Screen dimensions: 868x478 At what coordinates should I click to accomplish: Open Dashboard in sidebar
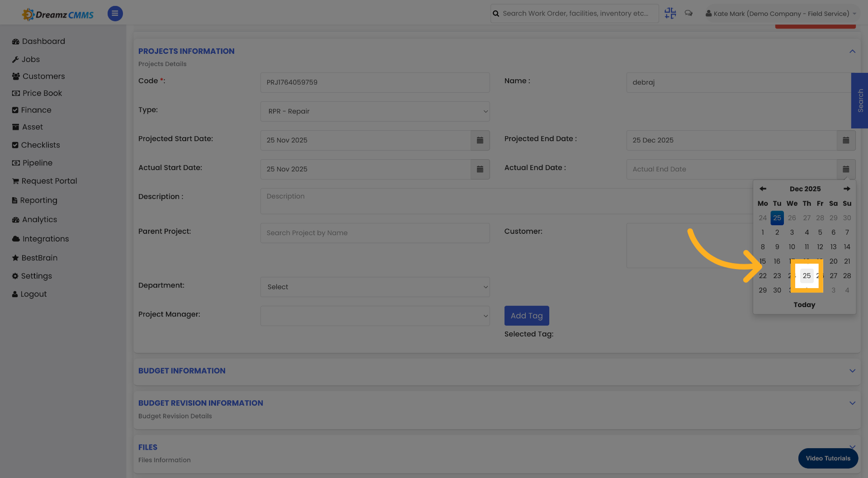[38, 41]
